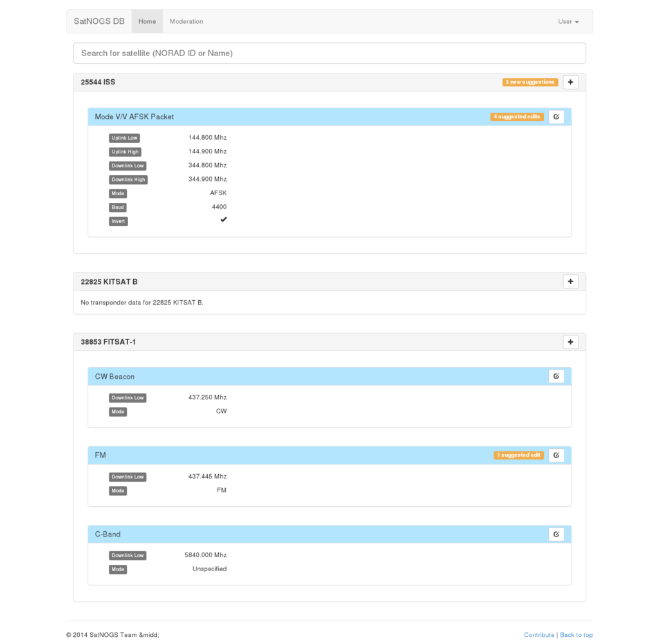Open the Moderation page
659x644 pixels.
click(186, 21)
